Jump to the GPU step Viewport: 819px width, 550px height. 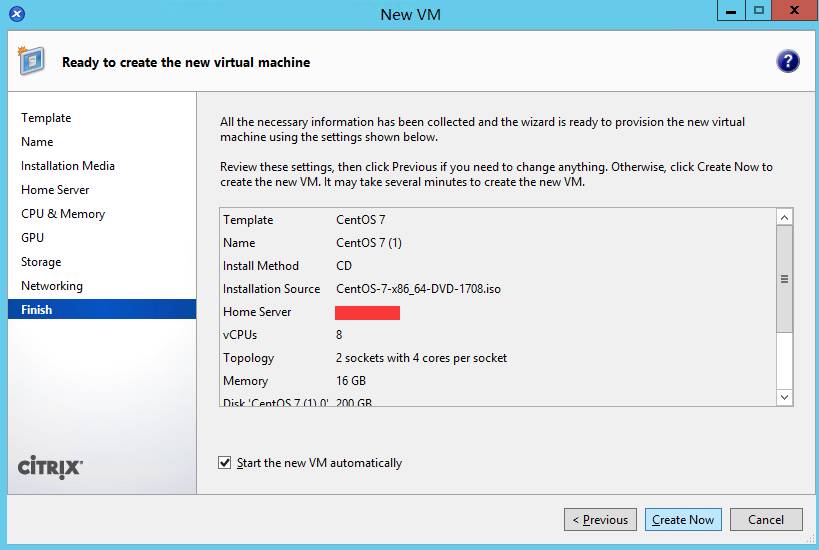pos(32,238)
